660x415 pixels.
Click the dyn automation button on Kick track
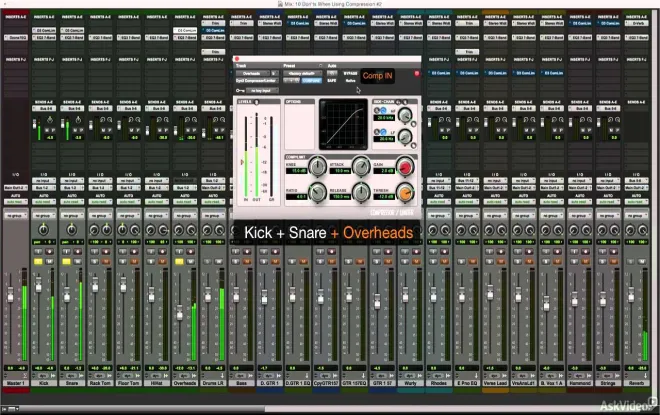pos(43,375)
